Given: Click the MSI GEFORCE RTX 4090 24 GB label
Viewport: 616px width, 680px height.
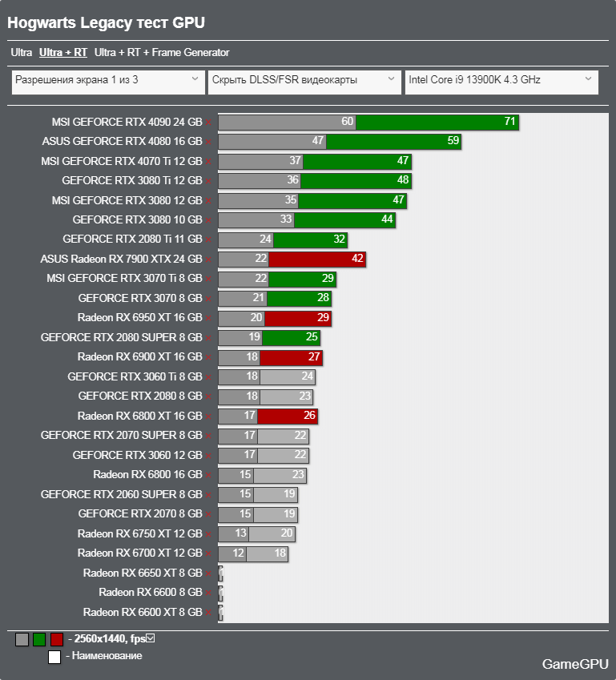Looking at the screenshot, I should [x=127, y=123].
